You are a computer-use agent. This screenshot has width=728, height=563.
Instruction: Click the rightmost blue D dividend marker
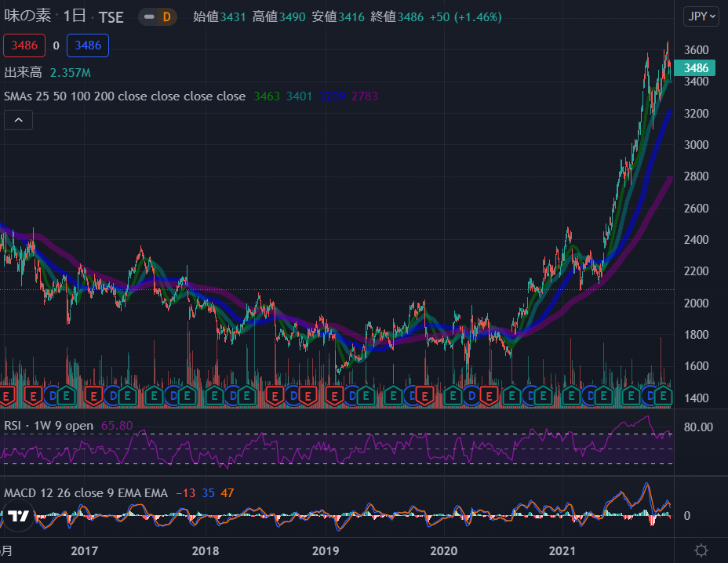click(x=650, y=396)
